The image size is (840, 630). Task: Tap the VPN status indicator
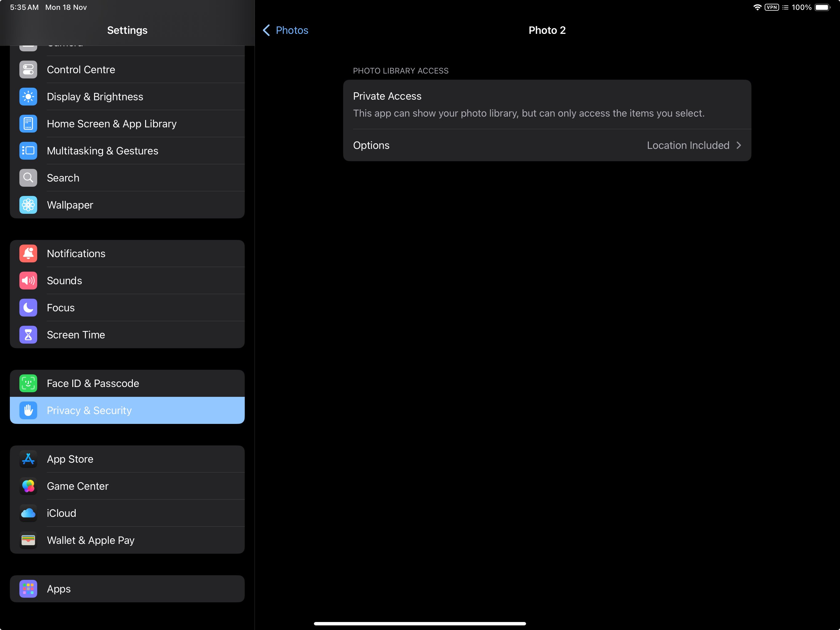[x=772, y=7]
